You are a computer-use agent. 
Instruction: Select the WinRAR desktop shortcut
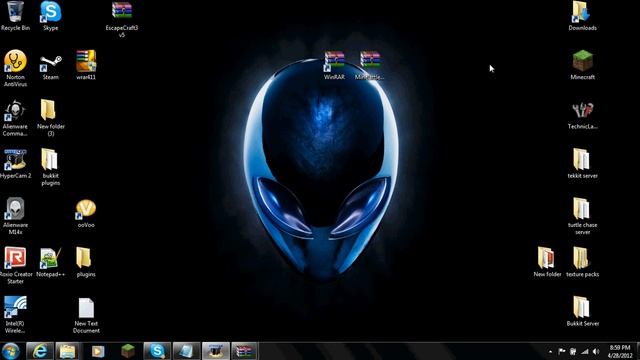[x=334, y=65]
